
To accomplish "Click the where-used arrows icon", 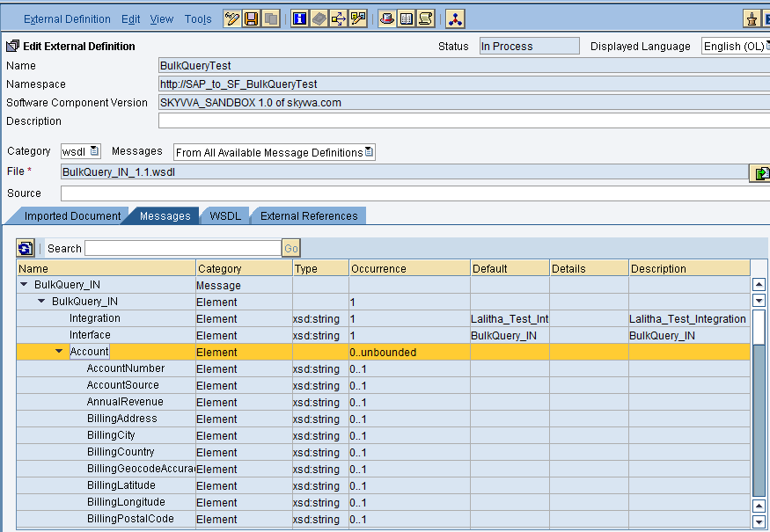I will click(x=339, y=18).
